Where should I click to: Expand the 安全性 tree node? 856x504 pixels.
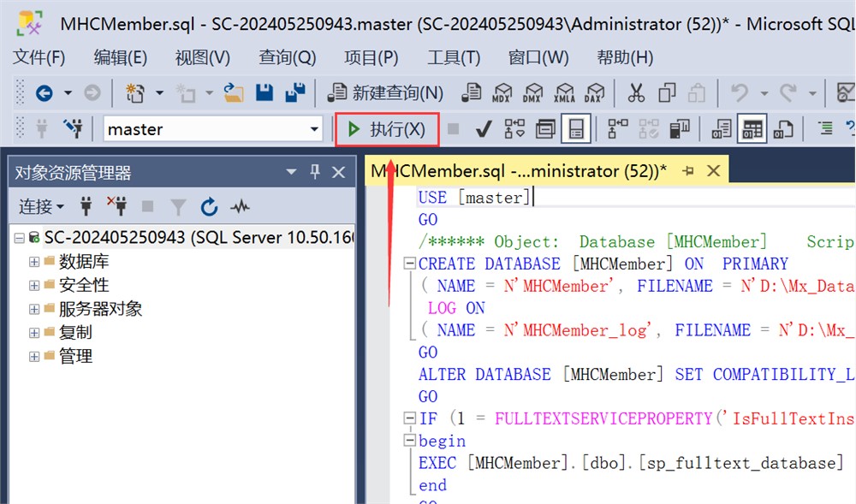click(x=34, y=285)
